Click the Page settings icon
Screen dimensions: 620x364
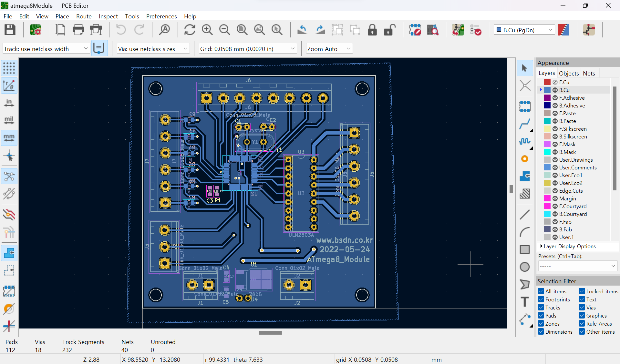[60, 30]
